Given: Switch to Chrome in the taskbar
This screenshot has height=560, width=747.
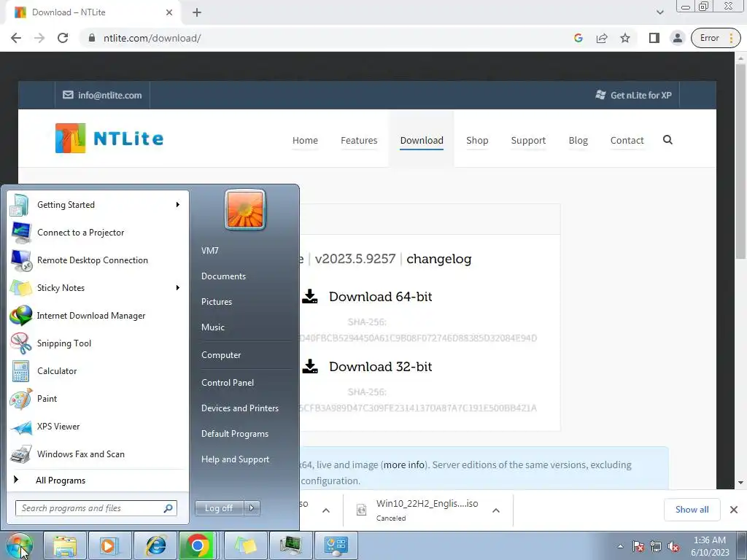Looking at the screenshot, I should [x=198, y=545].
